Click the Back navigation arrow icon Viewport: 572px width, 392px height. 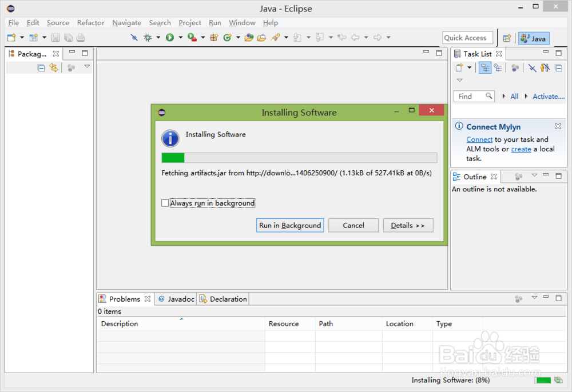(355, 38)
